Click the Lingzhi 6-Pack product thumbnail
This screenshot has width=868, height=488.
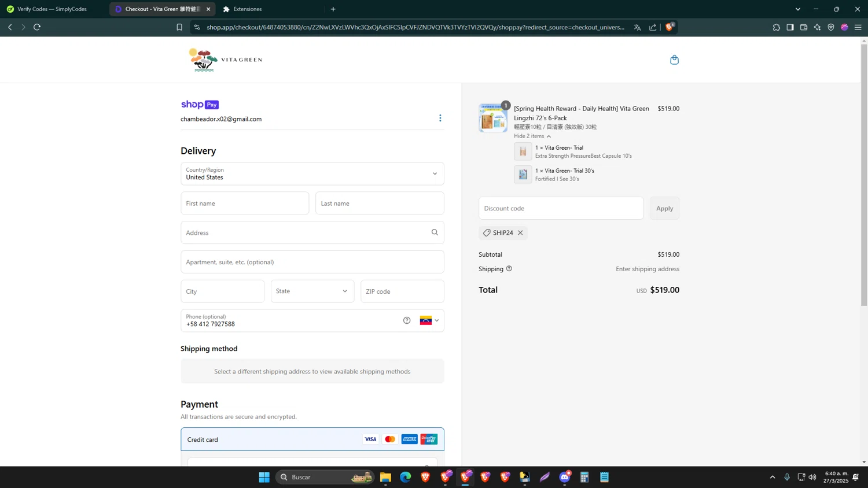[493, 118]
